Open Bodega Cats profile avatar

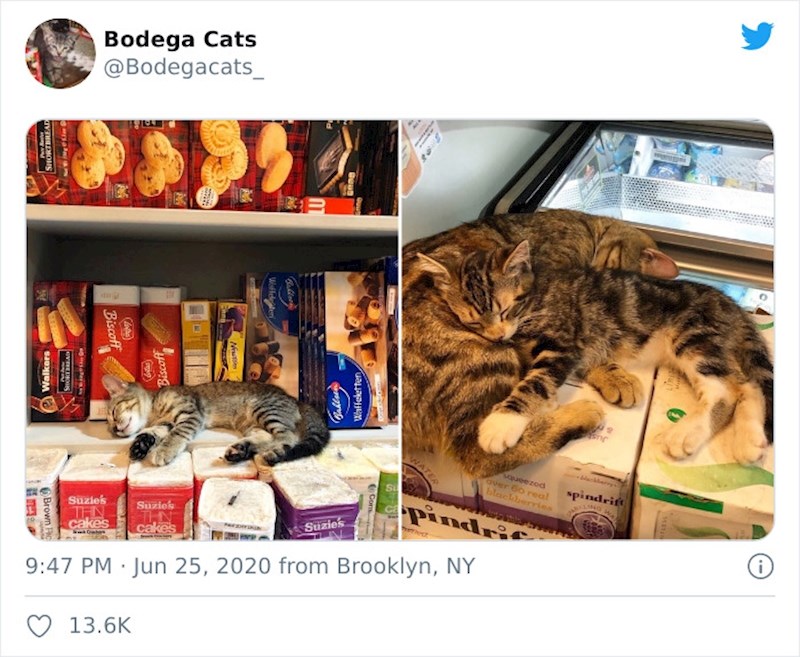coord(60,54)
